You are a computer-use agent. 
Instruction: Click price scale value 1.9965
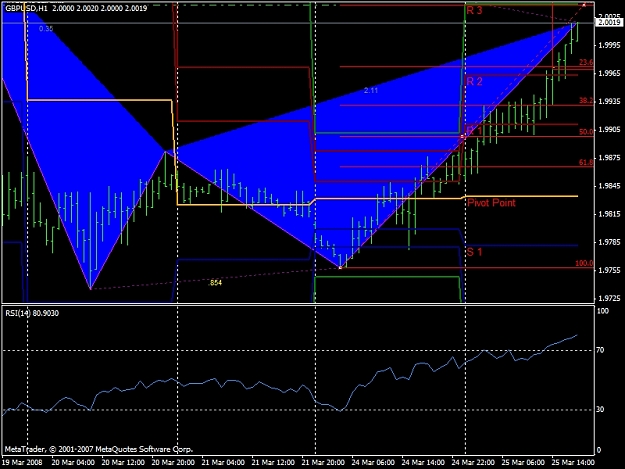coord(609,73)
